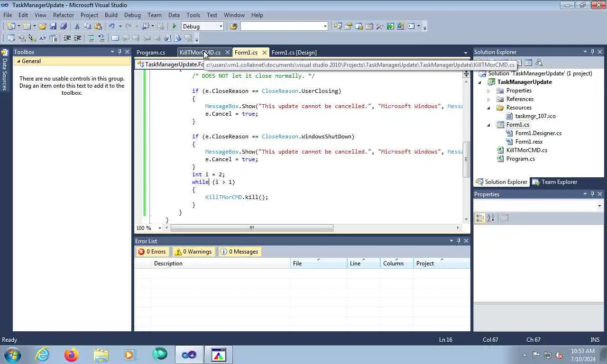607x364 pixels.
Task: Toggle Solution Explorer auto-hide pin
Action: click(x=592, y=52)
